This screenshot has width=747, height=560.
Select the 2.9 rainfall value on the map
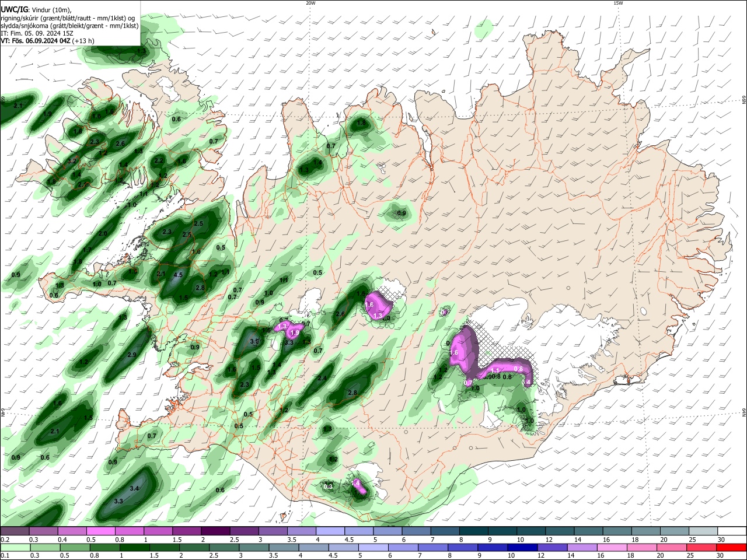pos(132,355)
